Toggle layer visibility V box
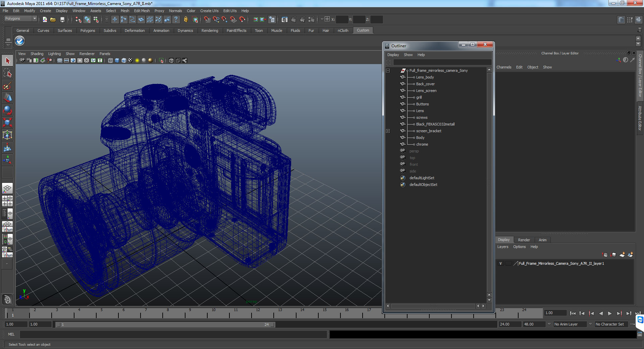 [501, 263]
